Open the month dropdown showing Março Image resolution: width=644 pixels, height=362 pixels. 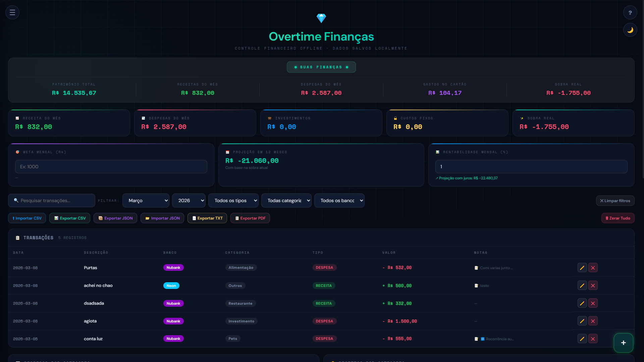coord(146,200)
